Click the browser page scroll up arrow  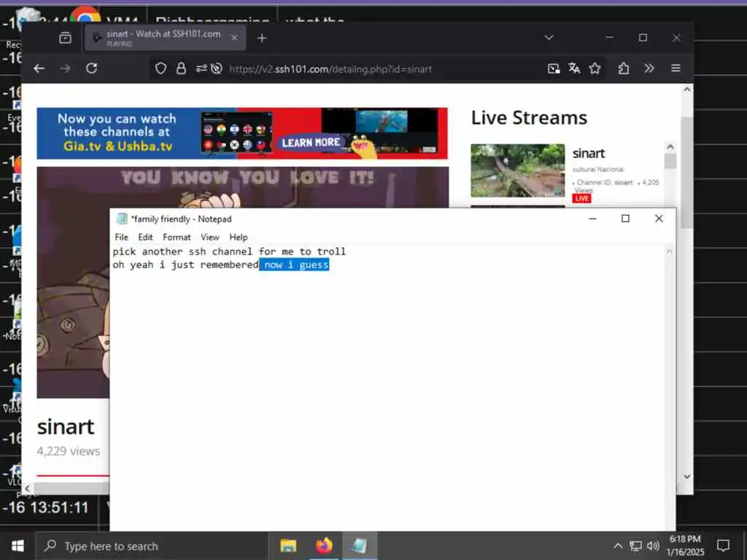click(686, 90)
